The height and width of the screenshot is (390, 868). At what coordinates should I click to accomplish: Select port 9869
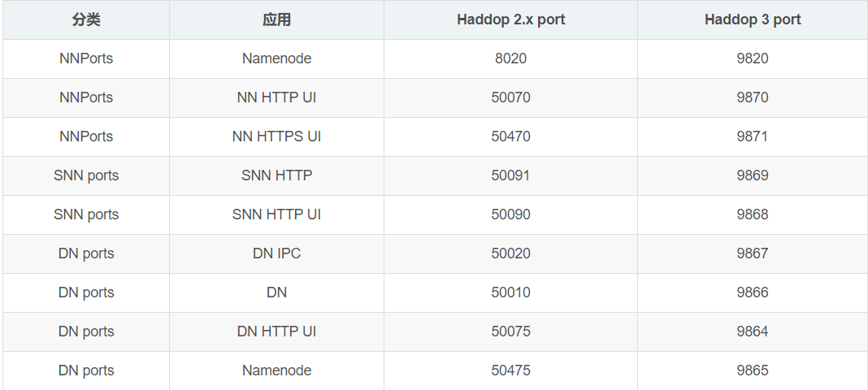(753, 175)
